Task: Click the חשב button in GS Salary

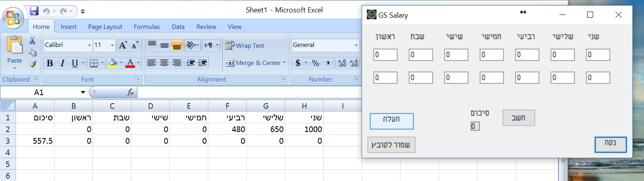Action: [x=519, y=118]
